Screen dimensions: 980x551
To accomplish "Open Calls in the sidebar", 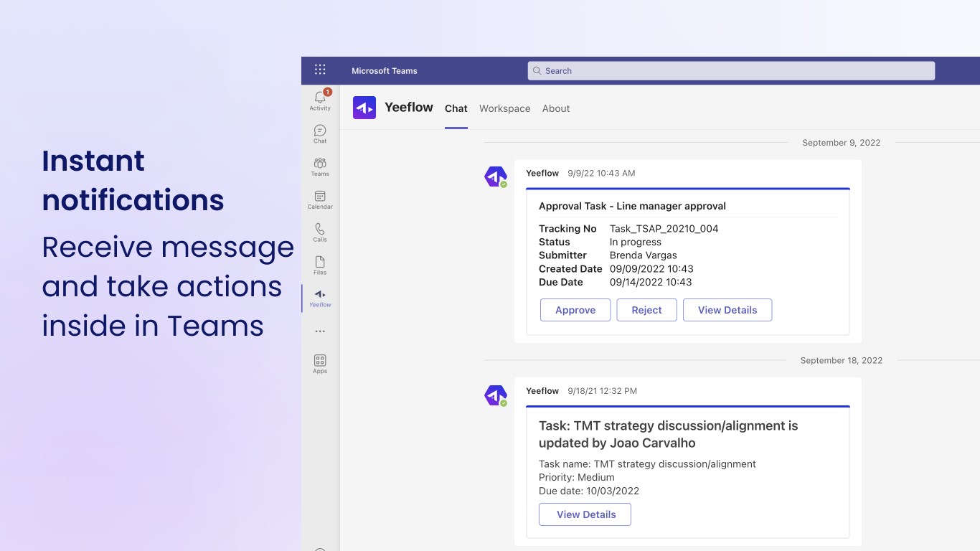I will (x=320, y=232).
